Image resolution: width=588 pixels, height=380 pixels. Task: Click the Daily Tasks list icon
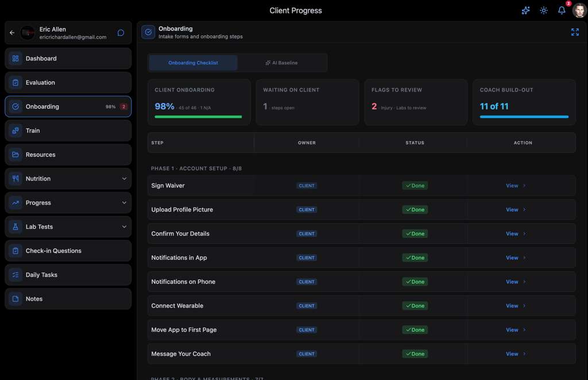[x=16, y=275]
